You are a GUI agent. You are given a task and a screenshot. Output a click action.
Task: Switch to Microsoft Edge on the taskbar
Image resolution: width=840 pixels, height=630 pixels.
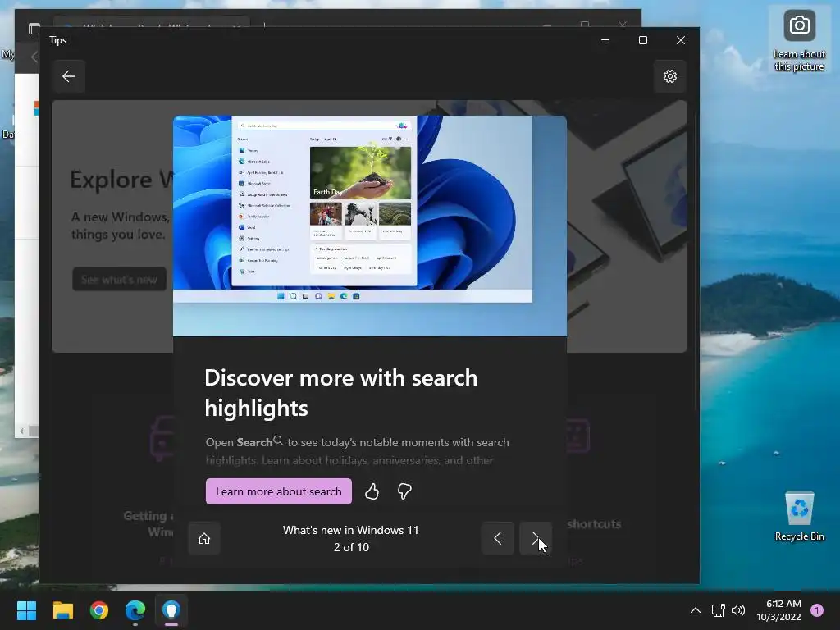135,610
